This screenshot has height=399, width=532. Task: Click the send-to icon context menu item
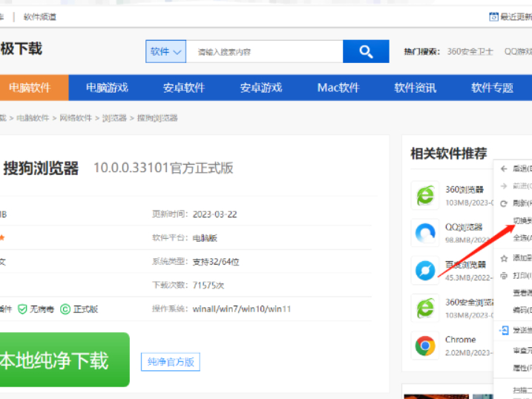click(504, 330)
